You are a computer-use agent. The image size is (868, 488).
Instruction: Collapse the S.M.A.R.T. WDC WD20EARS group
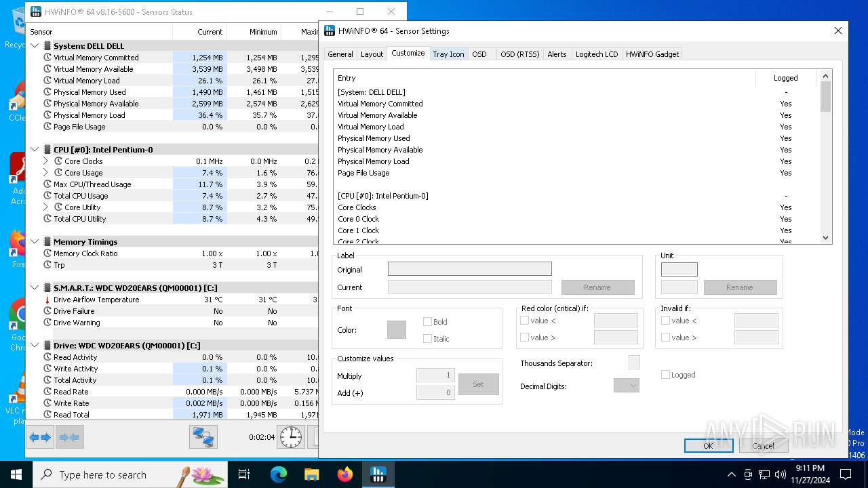tap(35, 288)
